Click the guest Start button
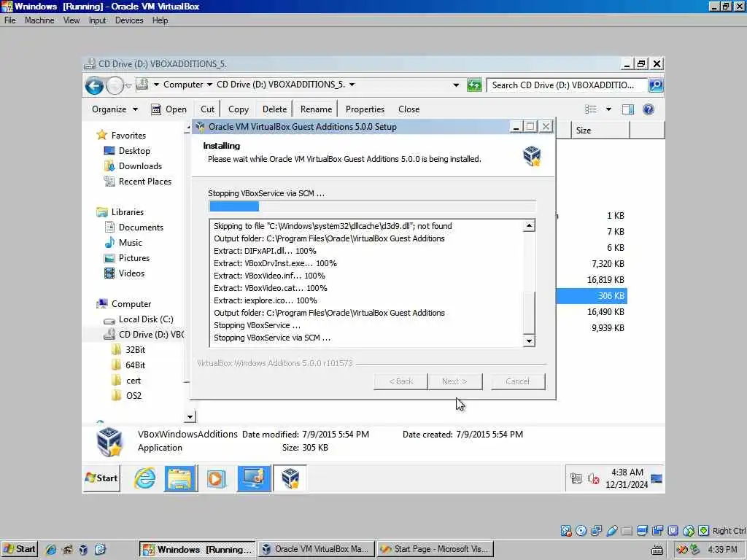747x560 pixels. point(101,478)
